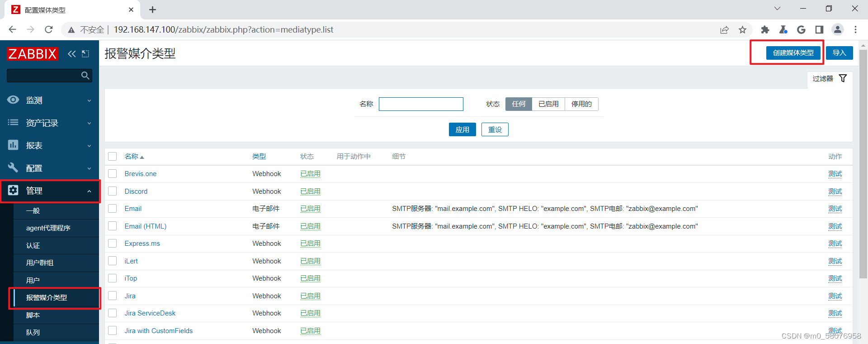
Task: Click the G extension icon in toolbar
Action: 801,29
